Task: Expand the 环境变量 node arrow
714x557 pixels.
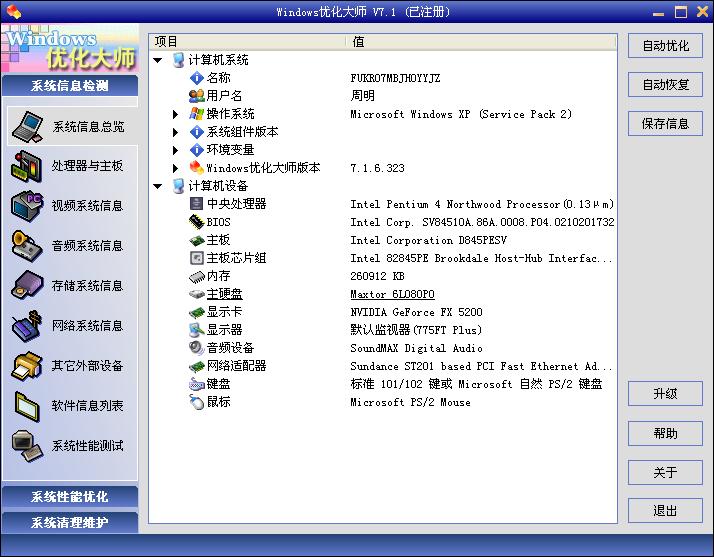Action: tap(175, 150)
